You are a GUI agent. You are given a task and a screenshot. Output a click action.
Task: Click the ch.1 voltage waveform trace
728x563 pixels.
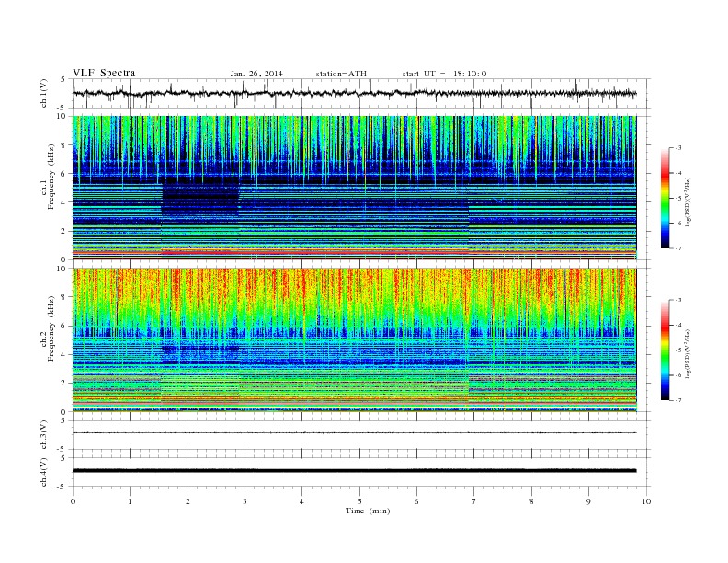354,93
